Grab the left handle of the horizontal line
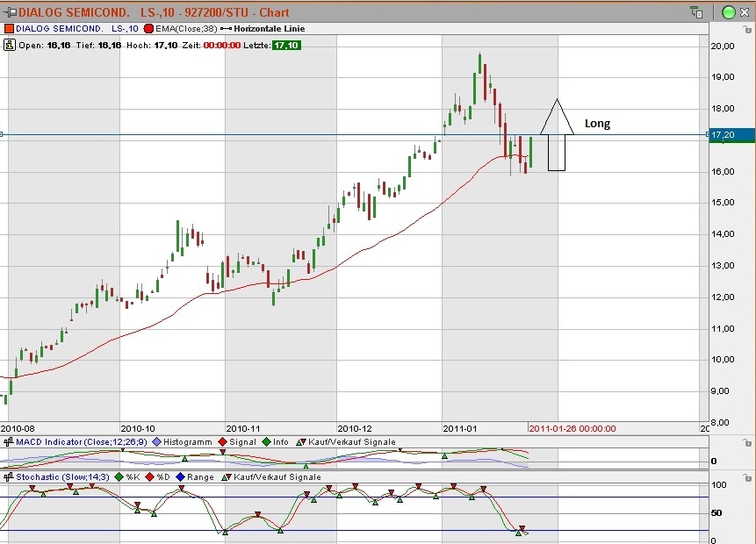 (2, 134)
